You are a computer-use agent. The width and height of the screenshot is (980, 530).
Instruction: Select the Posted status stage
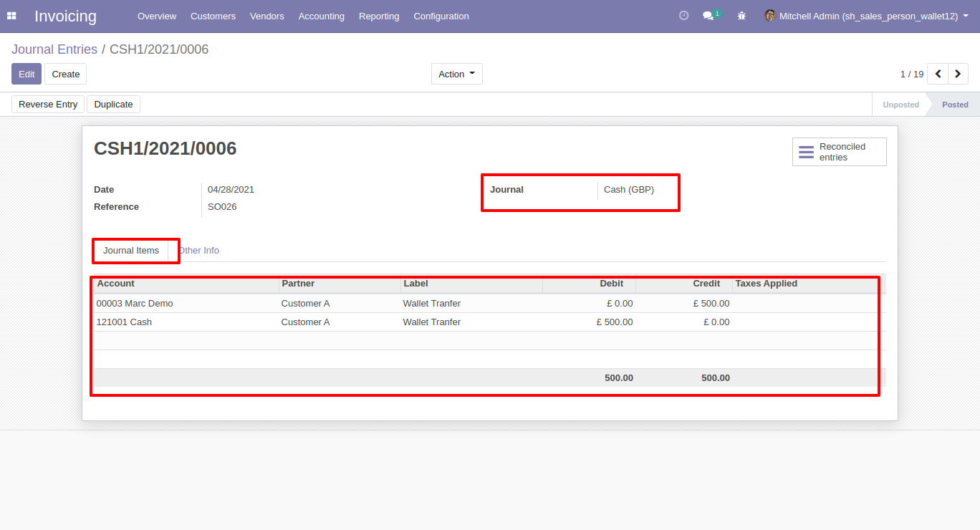pos(955,105)
